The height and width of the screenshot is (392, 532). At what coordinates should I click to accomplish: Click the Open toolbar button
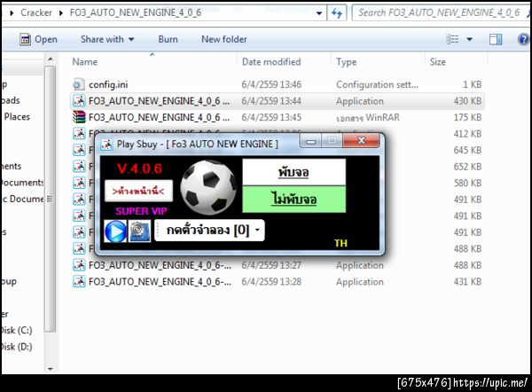tap(38, 39)
